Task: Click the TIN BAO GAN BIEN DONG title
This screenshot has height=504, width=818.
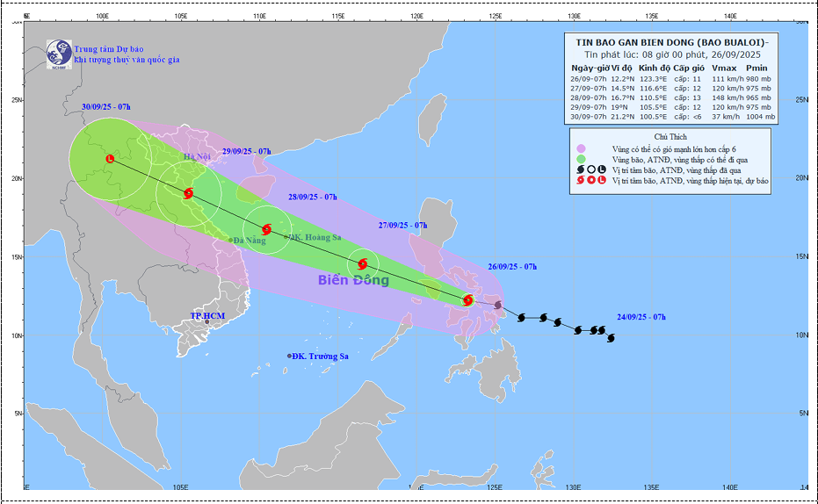Action: [x=672, y=43]
